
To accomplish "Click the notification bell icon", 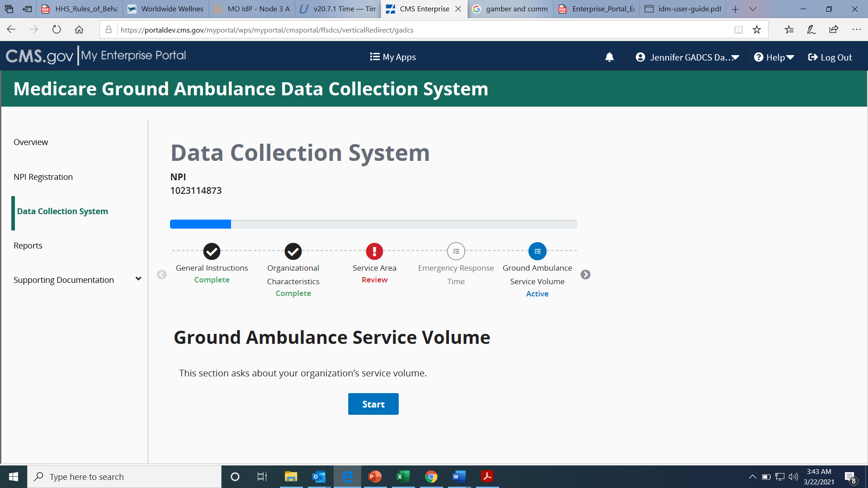I will [609, 57].
